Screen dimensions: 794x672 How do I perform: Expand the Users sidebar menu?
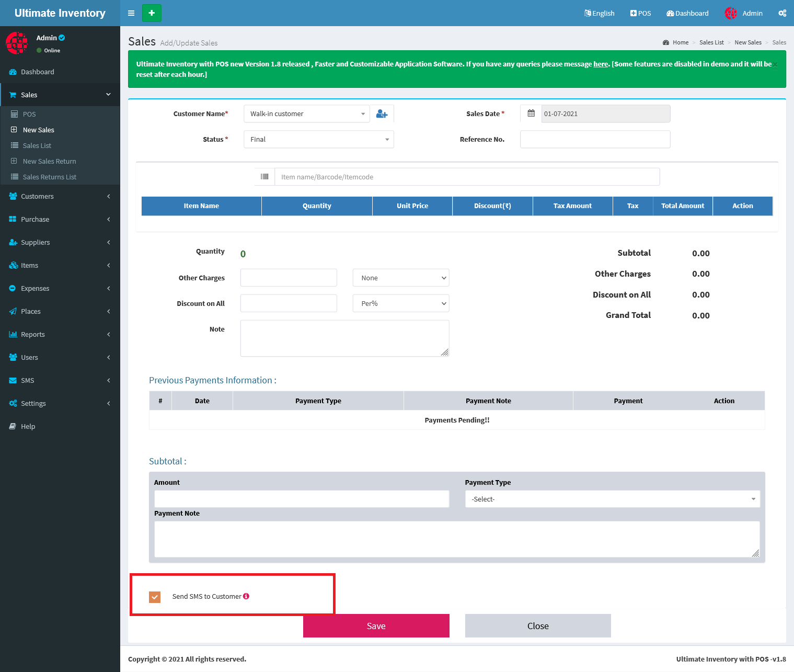coord(60,358)
